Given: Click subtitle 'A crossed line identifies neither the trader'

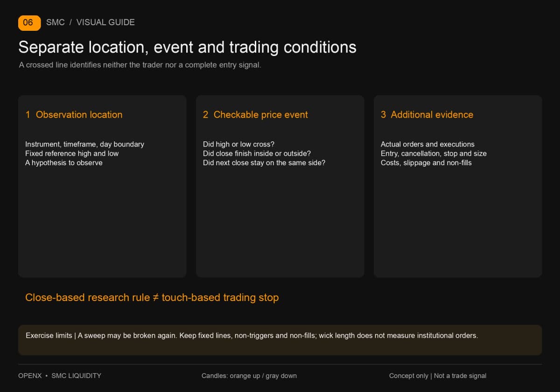Looking at the screenshot, I should (x=140, y=65).
